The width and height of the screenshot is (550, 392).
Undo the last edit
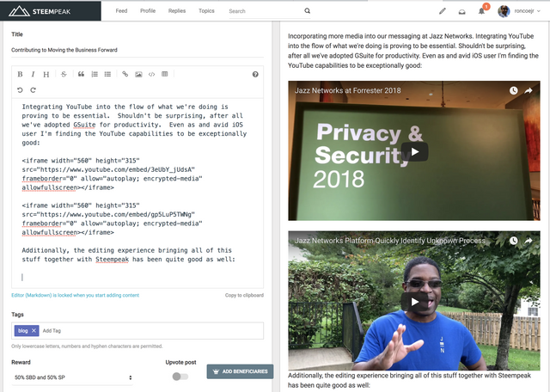point(20,90)
